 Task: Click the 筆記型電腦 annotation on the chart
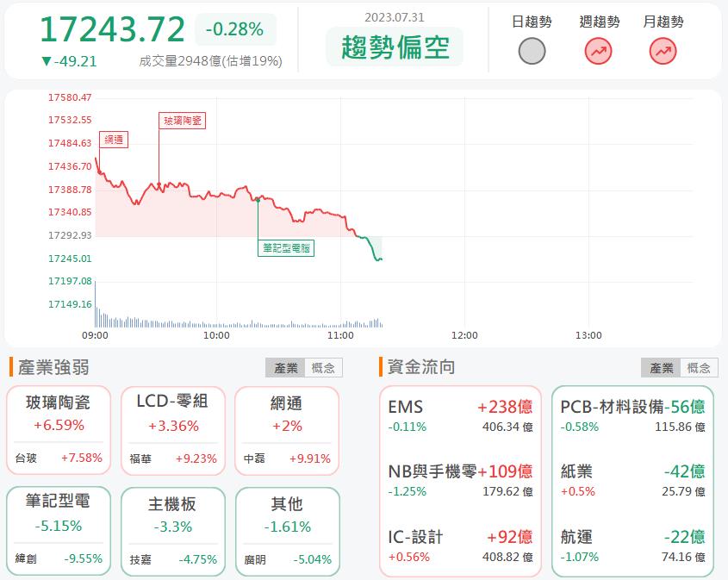coord(286,247)
